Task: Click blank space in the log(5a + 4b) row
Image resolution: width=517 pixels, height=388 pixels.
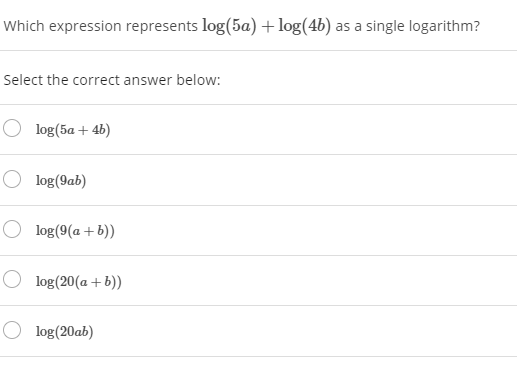Action: pyautogui.click(x=313, y=130)
